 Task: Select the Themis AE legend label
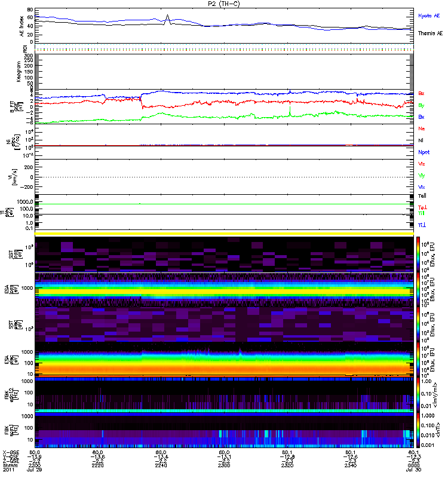[x=430, y=33]
